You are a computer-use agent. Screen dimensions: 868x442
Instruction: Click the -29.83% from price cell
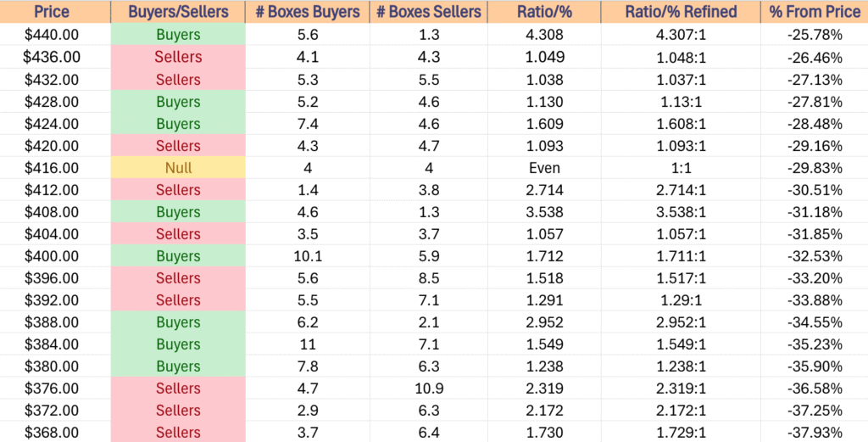point(815,168)
